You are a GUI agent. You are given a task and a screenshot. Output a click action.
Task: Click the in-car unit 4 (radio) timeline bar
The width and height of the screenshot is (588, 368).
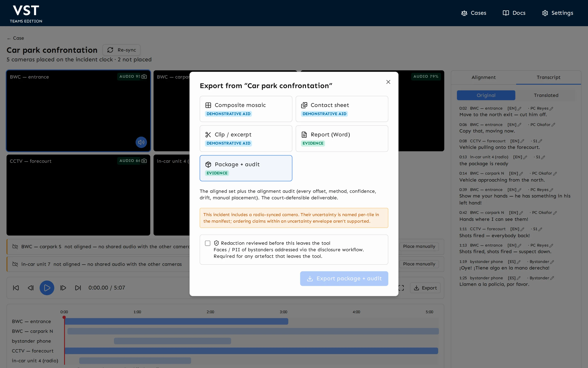point(135,361)
